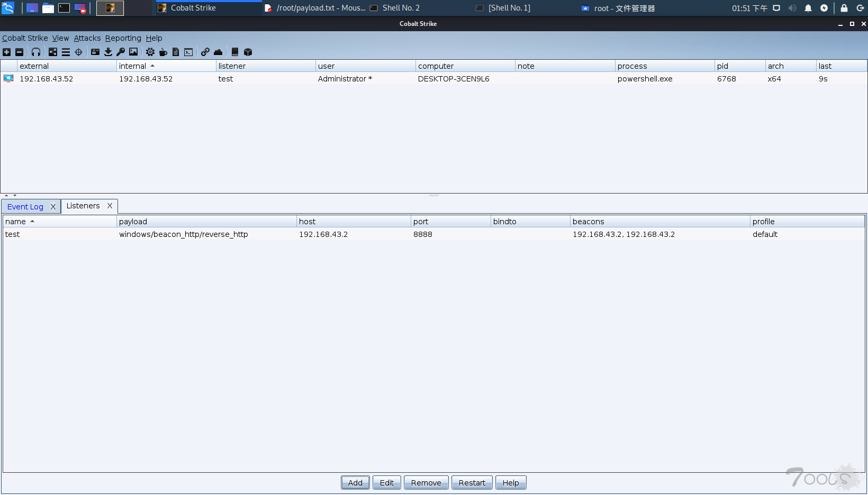Launch terminal emulator from top panel
The width and height of the screenshot is (868, 495).
tap(64, 8)
